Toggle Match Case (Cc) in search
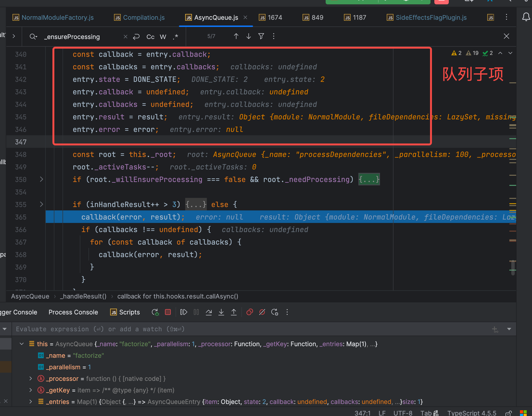Screen dimensions: 532x416 tap(150, 37)
